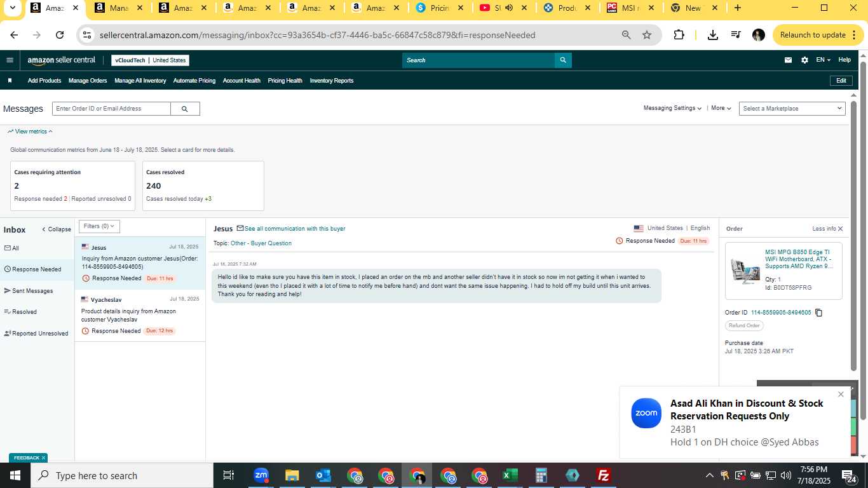Viewport: 868px width, 488px height.
Task: Click the Chrome reload button
Action: coord(60,35)
